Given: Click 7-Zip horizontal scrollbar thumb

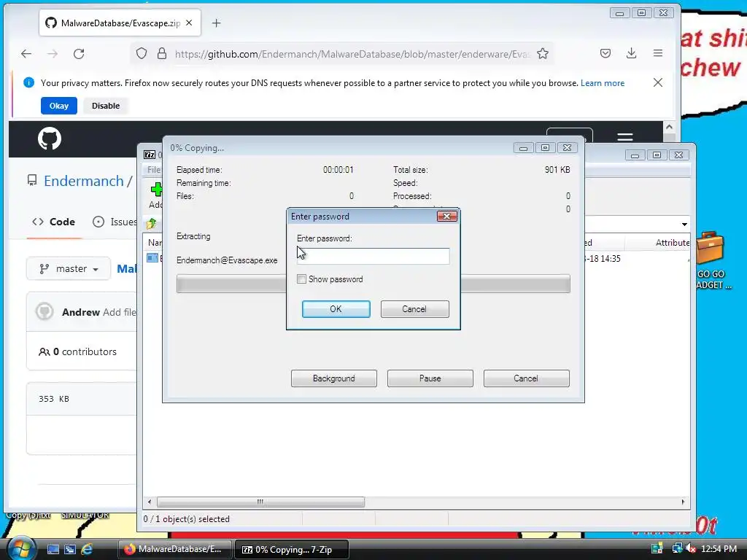Looking at the screenshot, I should pos(260,502).
